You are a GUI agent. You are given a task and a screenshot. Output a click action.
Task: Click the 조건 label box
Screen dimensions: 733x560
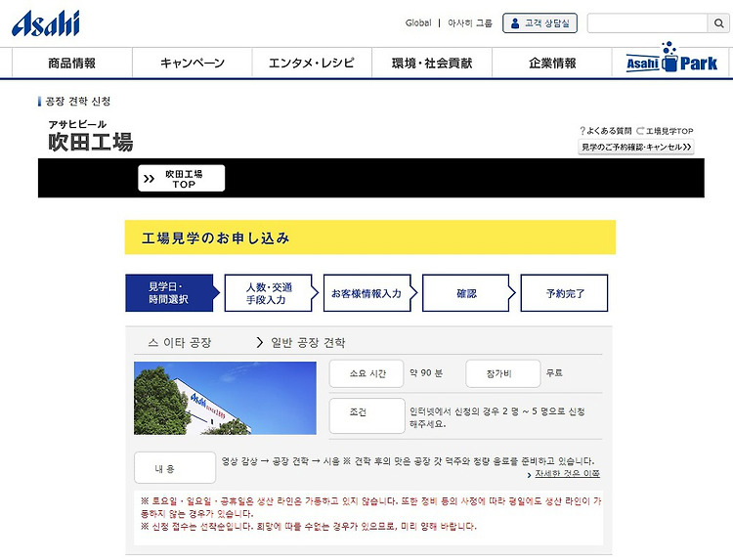(x=366, y=415)
